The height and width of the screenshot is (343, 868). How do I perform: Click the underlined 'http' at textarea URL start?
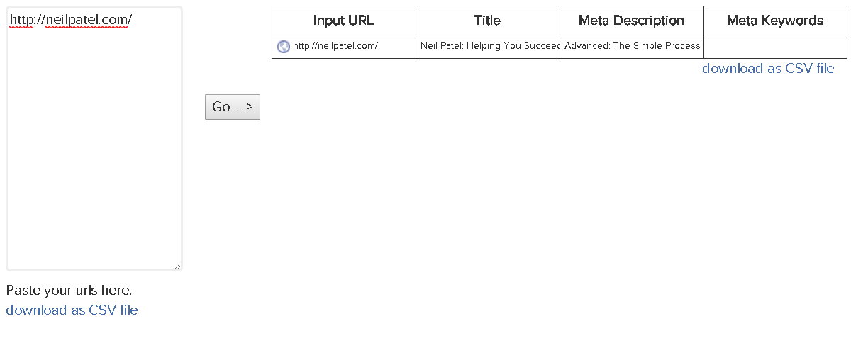tap(22, 21)
